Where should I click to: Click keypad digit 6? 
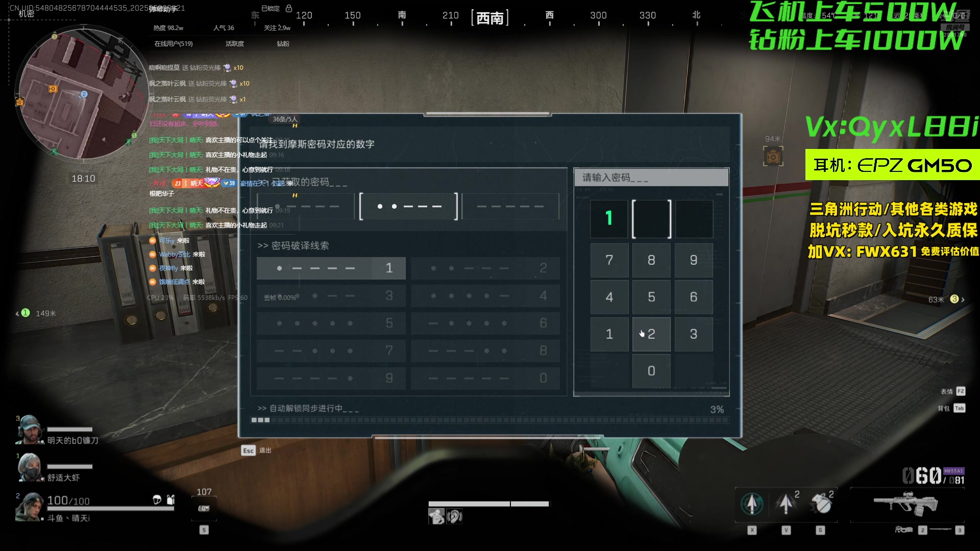pyautogui.click(x=694, y=297)
